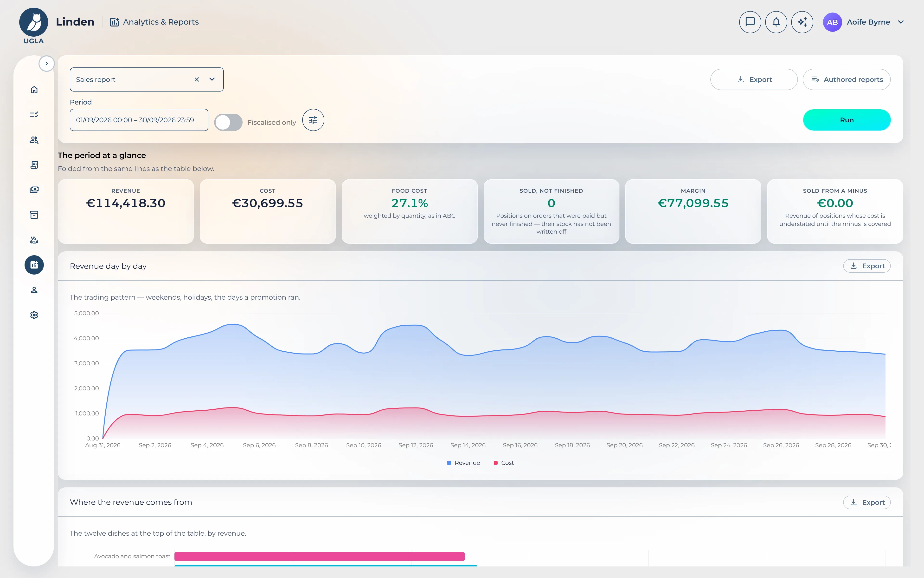Export the full sales report

click(x=754, y=79)
